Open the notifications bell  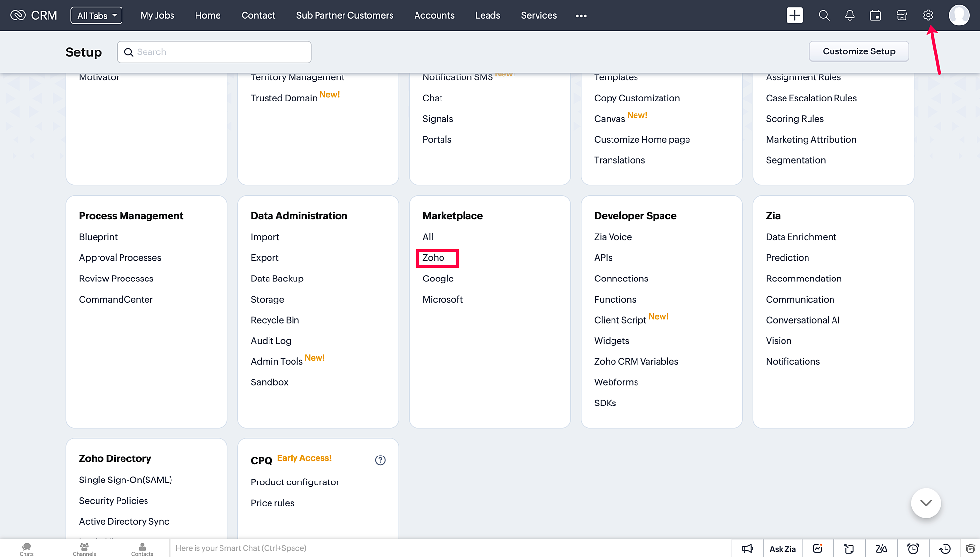[x=850, y=15]
